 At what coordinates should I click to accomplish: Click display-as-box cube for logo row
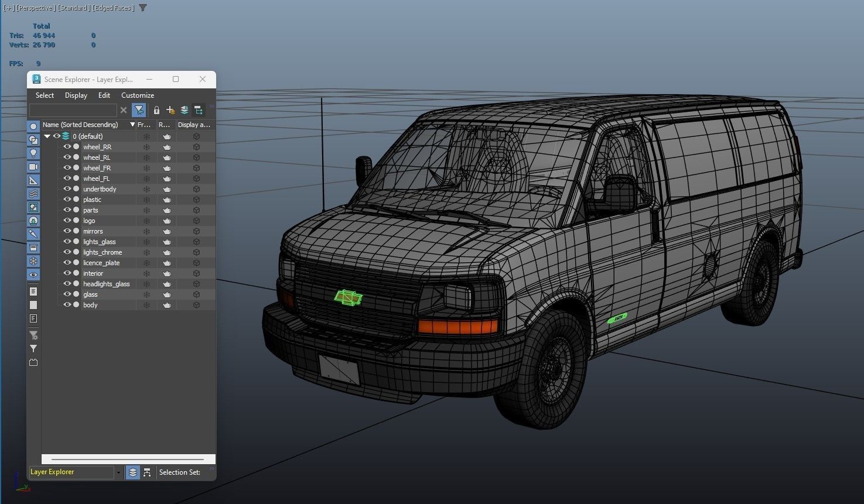click(196, 221)
